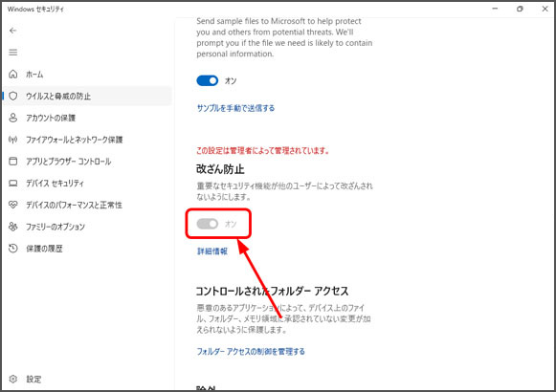Click red text この設定は管理者によって管理されています
The height and width of the screenshot is (392, 556).
click(x=263, y=151)
